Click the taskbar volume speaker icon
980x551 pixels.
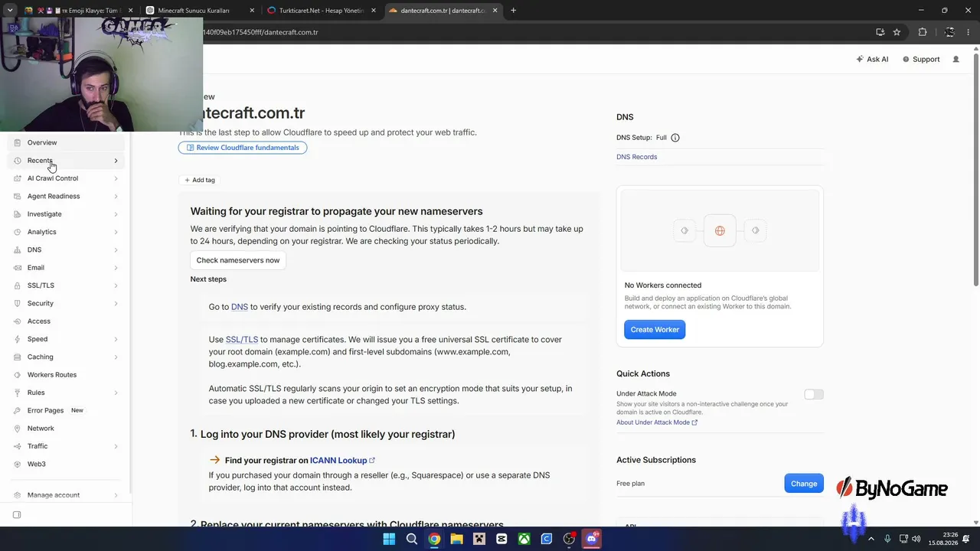point(917,539)
